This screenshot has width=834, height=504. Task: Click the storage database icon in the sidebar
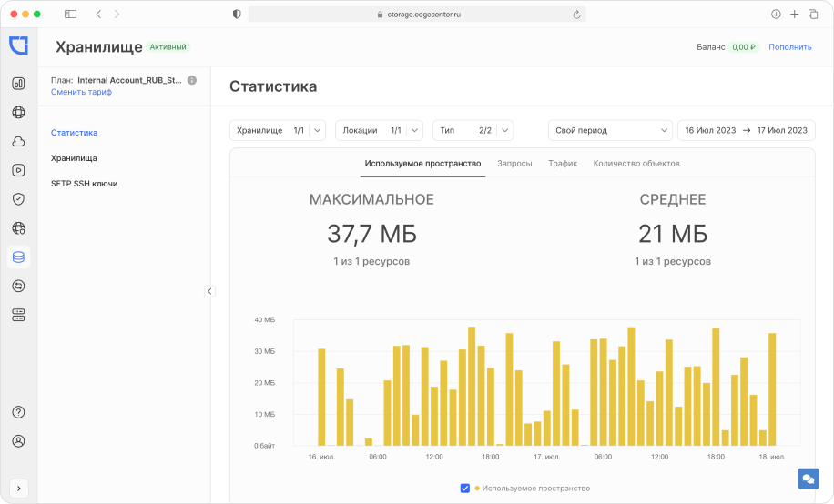18,257
